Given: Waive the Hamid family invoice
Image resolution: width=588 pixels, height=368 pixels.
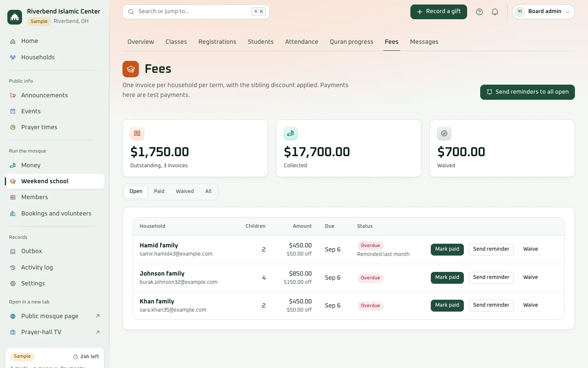Looking at the screenshot, I should point(530,249).
